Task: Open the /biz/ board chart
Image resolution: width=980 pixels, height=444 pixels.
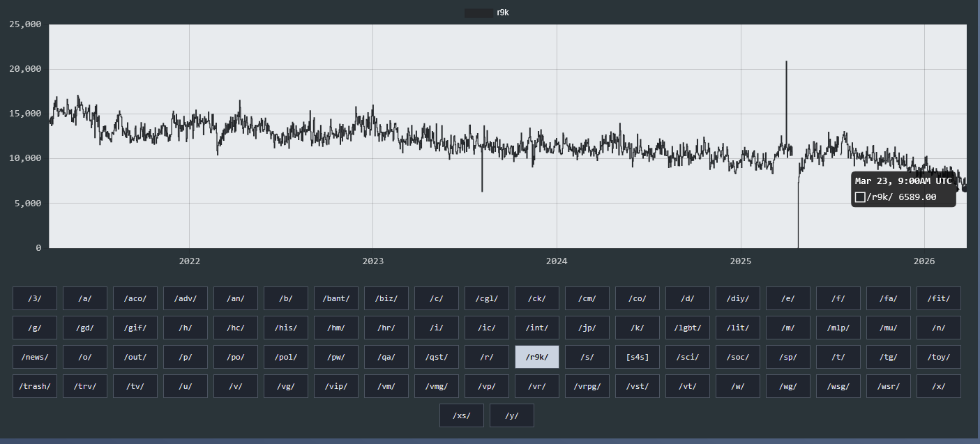Action: [386, 298]
